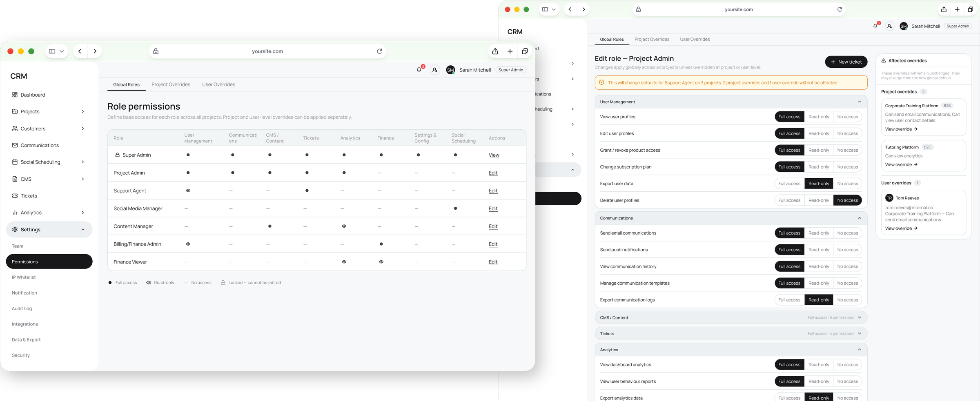The image size is (980, 401).
Task: Click 'IP Whitelist' in settings submenu
Action: [x=24, y=277]
